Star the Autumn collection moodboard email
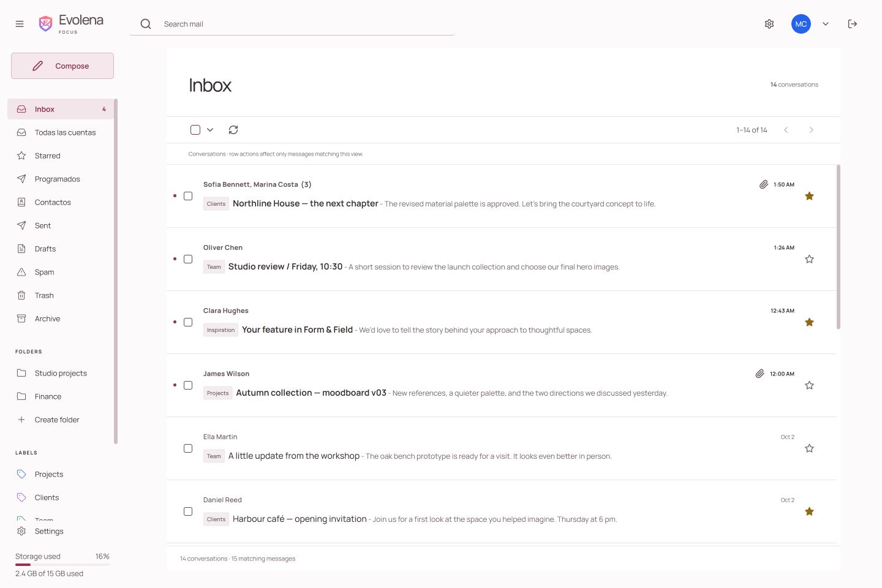Viewport: 882px width, 588px height. (x=809, y=385)
